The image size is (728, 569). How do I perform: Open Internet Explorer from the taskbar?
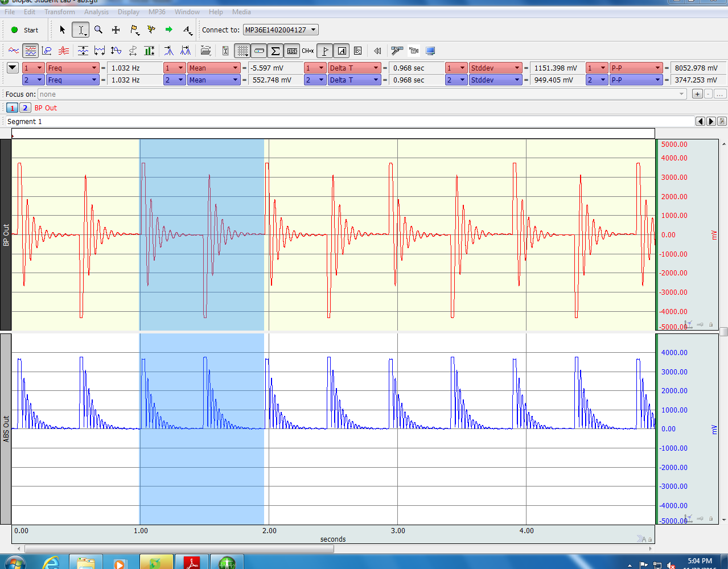tap(51, 562)
